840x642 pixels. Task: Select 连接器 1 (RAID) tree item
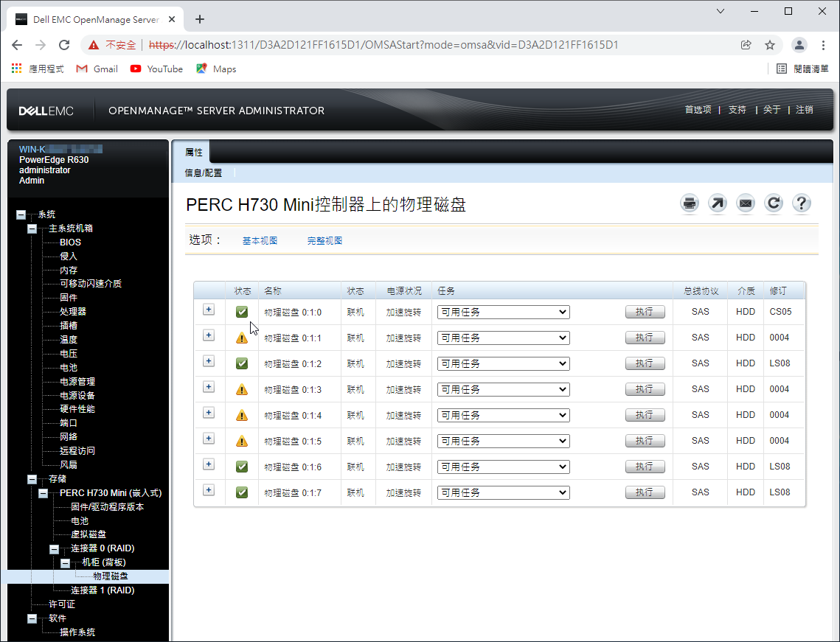[x=103, y=590]
